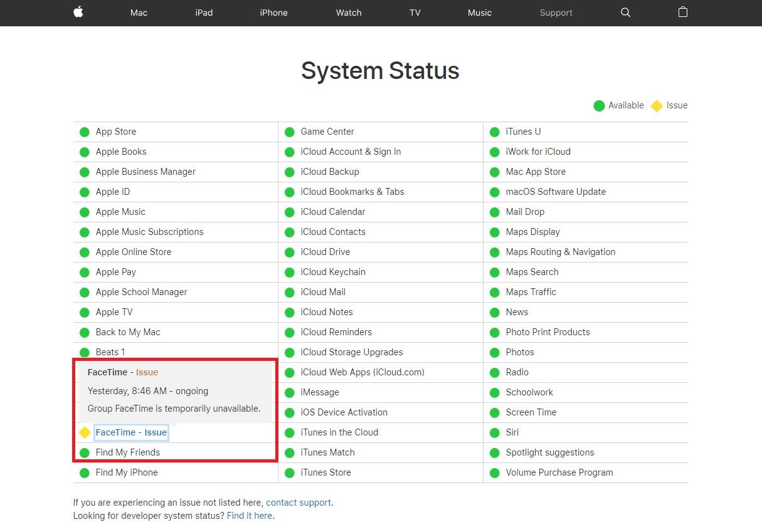762x532 pixels.
Task: Click the green status dot for Mail Drop
Action: point(495,212)
